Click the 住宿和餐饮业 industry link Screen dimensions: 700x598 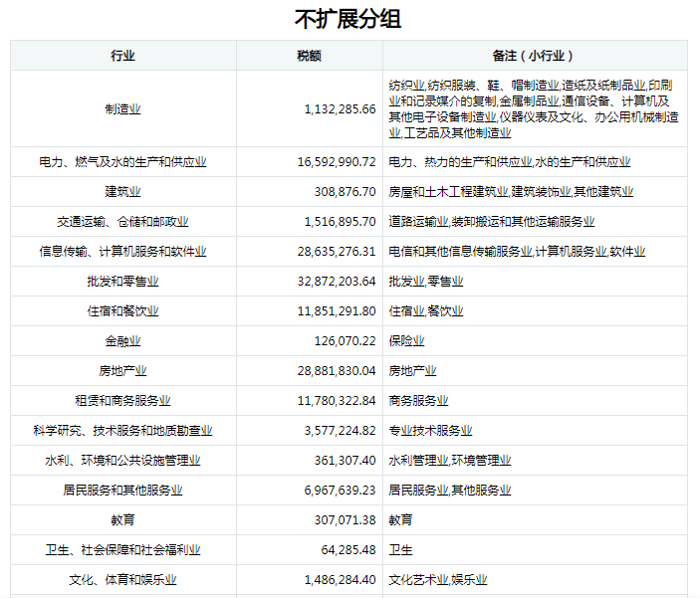click(x=122, y=311)
